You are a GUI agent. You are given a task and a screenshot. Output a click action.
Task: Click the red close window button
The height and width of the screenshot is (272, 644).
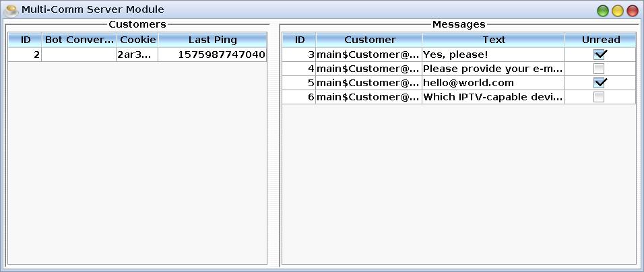click(x=632, y=11)
